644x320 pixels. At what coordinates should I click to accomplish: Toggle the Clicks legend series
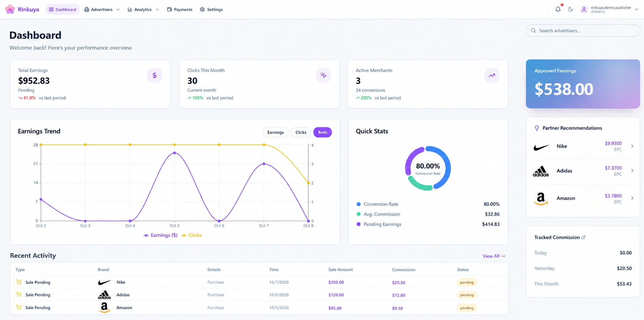pos(191,235)
